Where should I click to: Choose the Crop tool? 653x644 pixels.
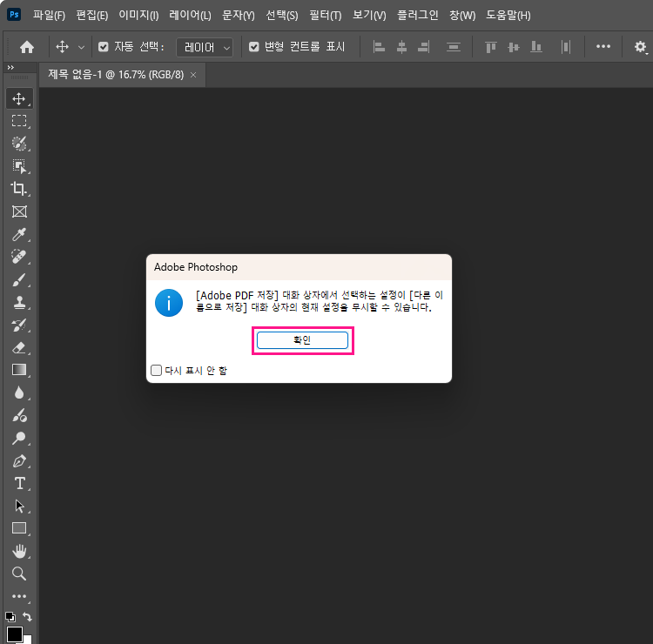point(19,189)
